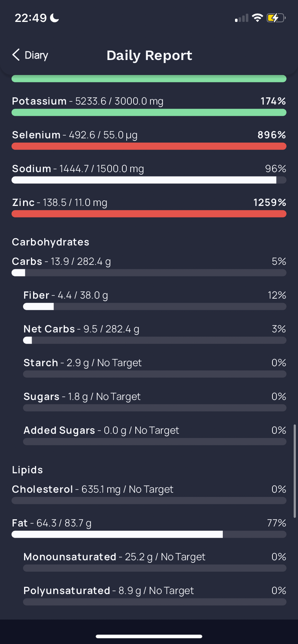Click the vertical scrollbar indicator
Image resolution: width=298 pixels, height=644 pixels.
coord(295,471)
